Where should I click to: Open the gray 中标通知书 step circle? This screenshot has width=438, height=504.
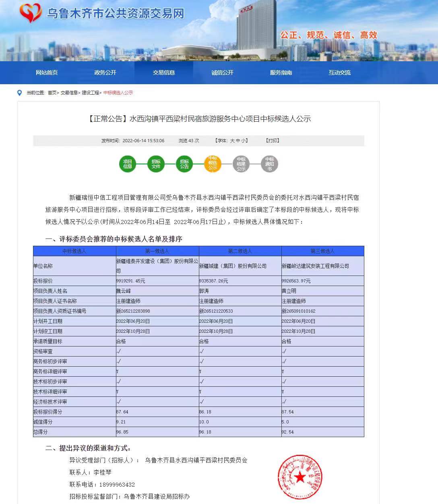click(x=269, y=164)
